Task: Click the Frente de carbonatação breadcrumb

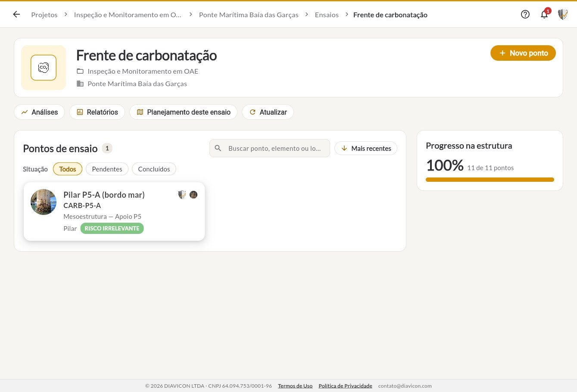Action: 390,15
